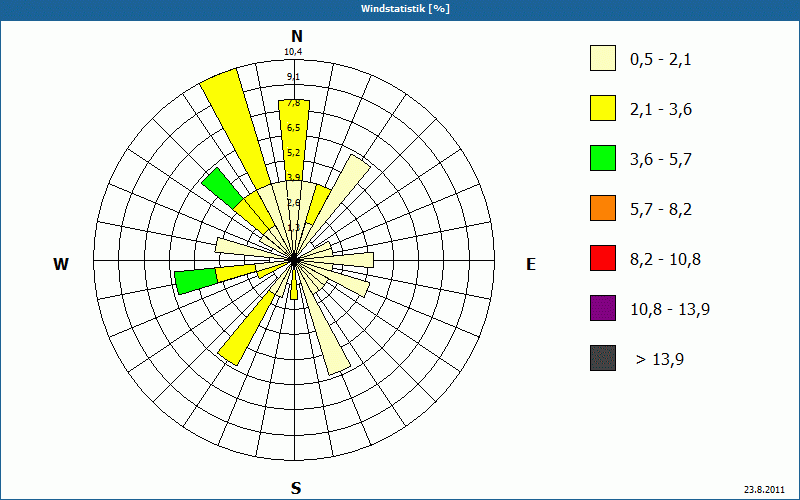Click the legend label "0,5 - 2,1"

point(661,60)
